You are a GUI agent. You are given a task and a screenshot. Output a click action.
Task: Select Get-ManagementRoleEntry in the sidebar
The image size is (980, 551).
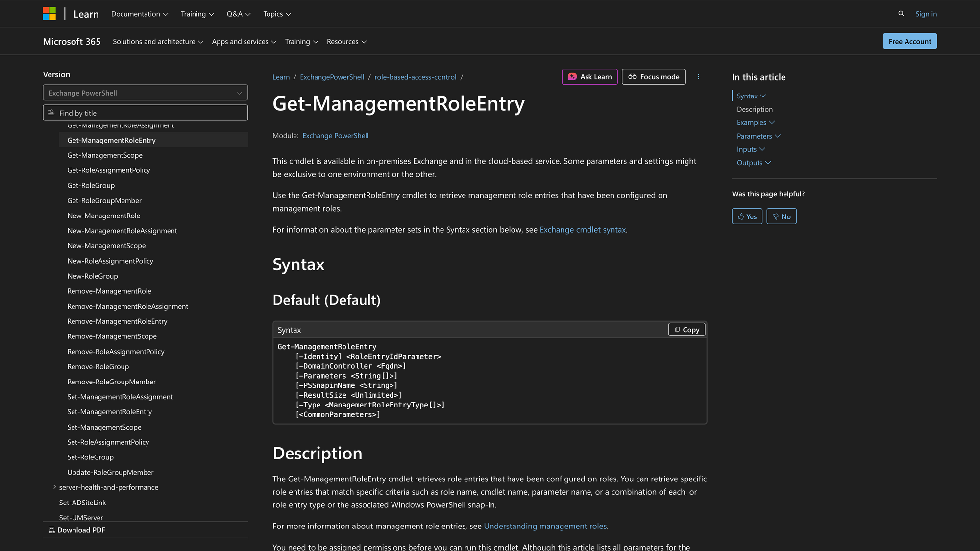tap(111, 140)
